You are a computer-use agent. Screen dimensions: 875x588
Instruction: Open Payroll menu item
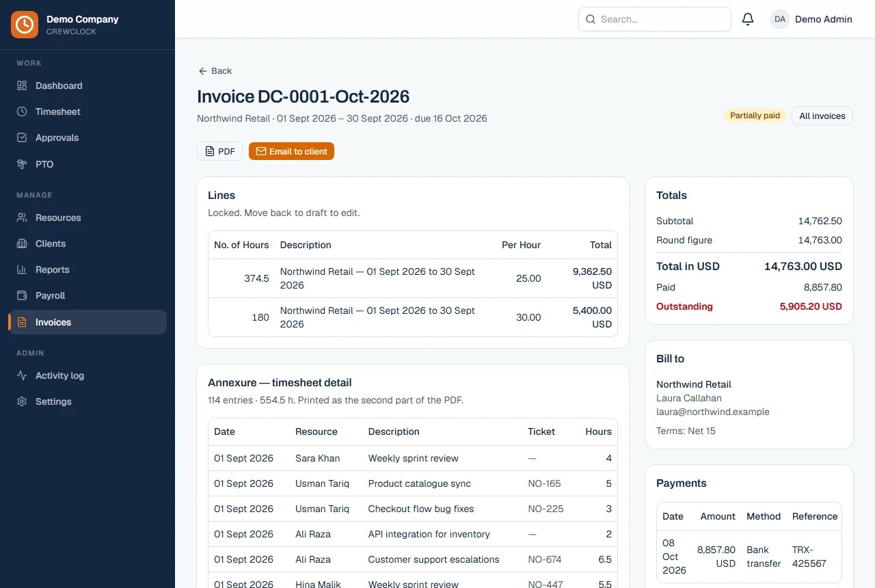coord(87,295)
